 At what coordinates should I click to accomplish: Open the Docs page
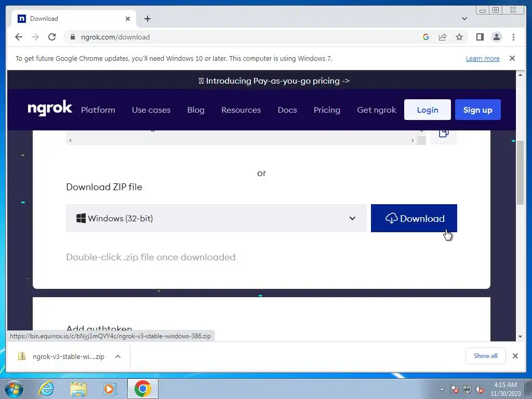[x=287, y=110]
